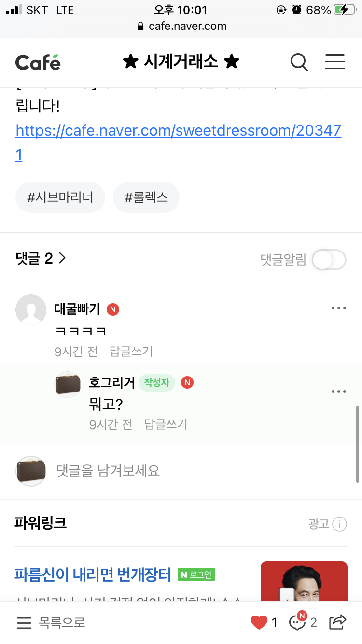This screenshot has height=644, width=362.
Task: Open the sweetdressroom cafe link
Action: click(178, 131)
